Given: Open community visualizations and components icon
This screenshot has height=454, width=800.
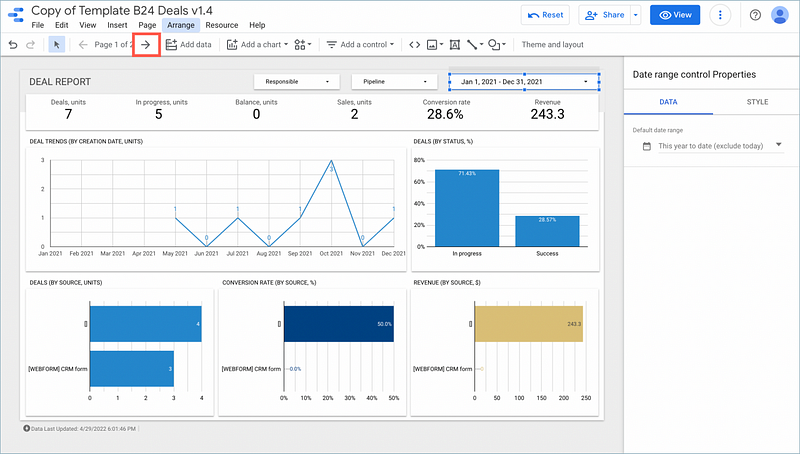Looking at the screenshot, I should tap(303, 45).
